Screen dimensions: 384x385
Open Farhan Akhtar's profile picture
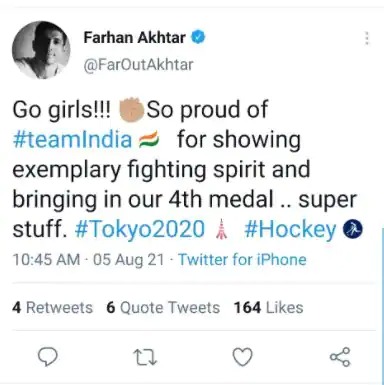tap(41, 50)
